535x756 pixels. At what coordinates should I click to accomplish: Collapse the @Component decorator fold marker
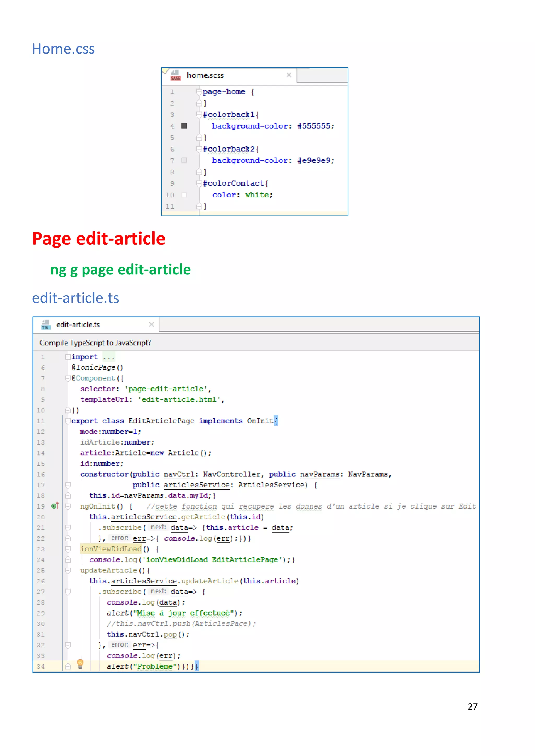click(68, 378)
